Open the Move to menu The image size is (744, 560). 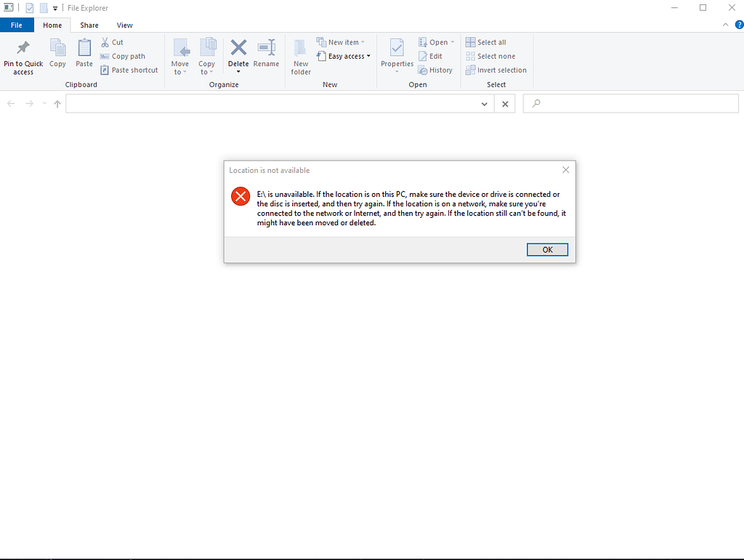tap(180, 57)
